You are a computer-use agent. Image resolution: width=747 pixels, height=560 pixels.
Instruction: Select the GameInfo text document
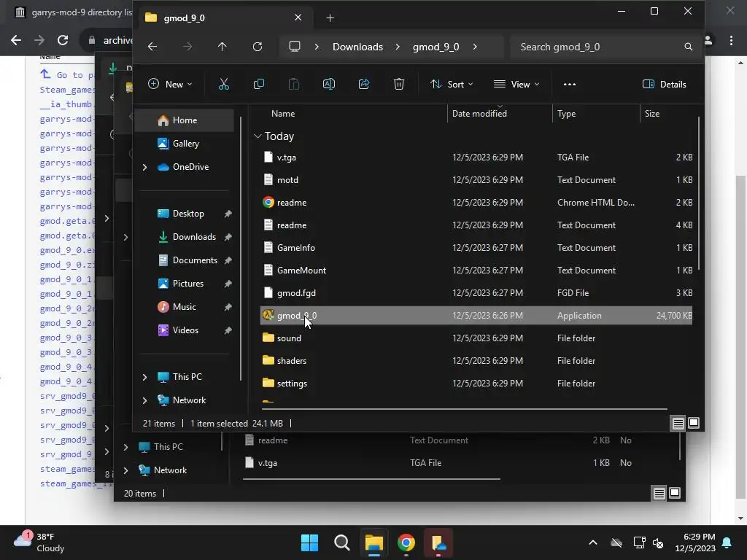pyautogui.click(x=476, y=248)
